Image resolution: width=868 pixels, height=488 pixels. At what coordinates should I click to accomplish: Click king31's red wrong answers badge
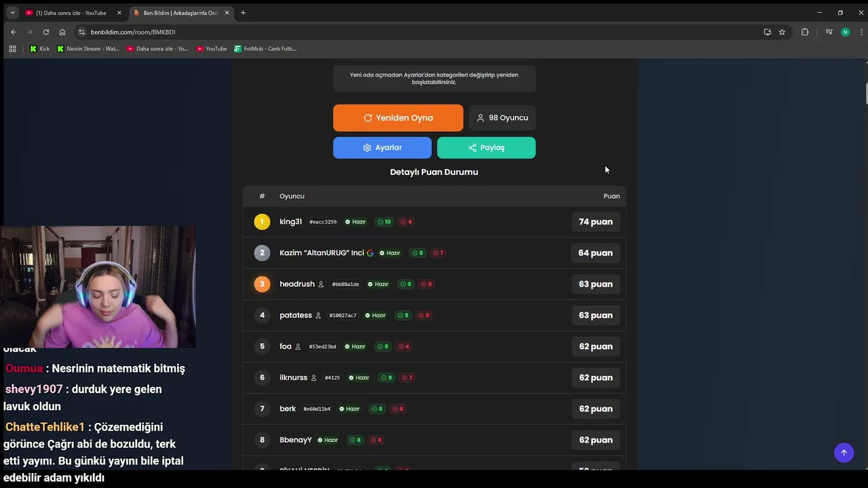[406, 222]
